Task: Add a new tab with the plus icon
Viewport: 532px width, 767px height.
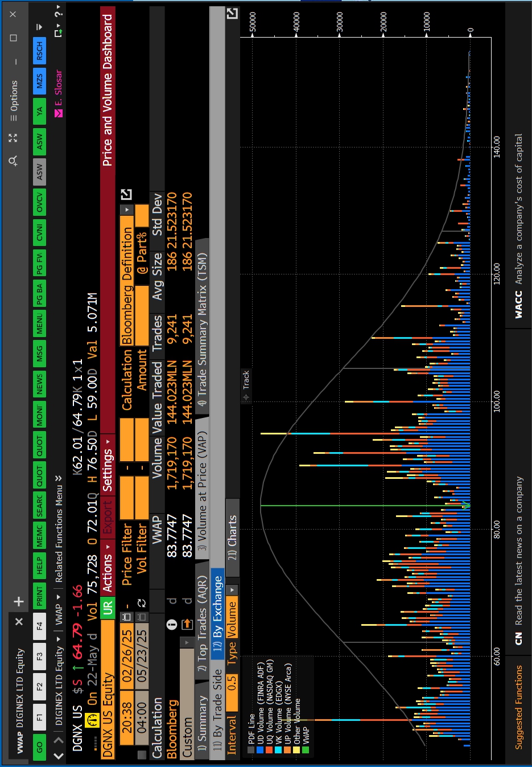Action: click(x=19, y=601)
